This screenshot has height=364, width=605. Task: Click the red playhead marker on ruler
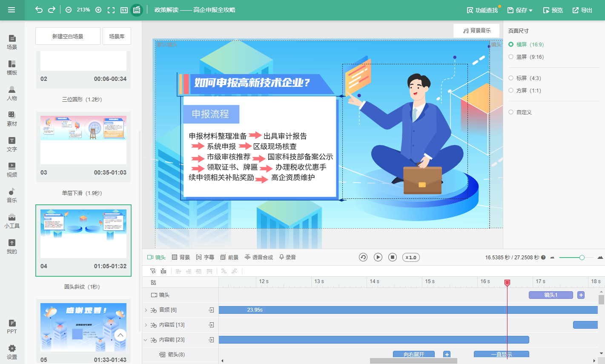(x=507, y=283)
